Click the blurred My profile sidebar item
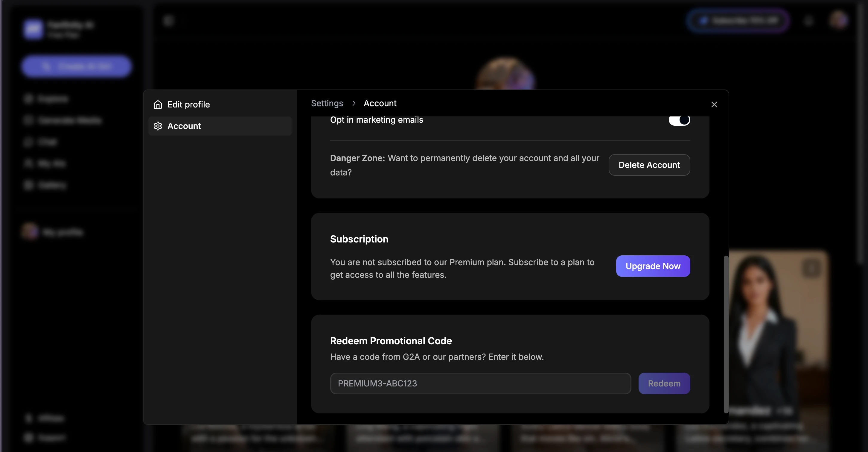The height and width of the screenshot is (452, 868). click(x=53, y=232)
